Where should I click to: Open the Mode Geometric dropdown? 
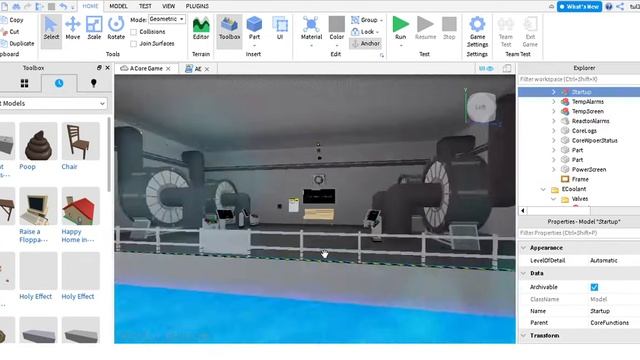167,19
